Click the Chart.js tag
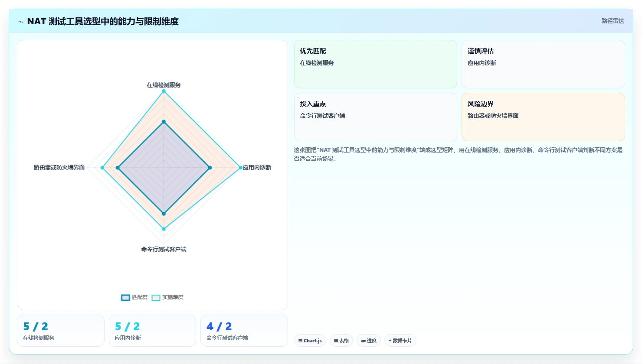642x364 pixels. tap(310, 341)
